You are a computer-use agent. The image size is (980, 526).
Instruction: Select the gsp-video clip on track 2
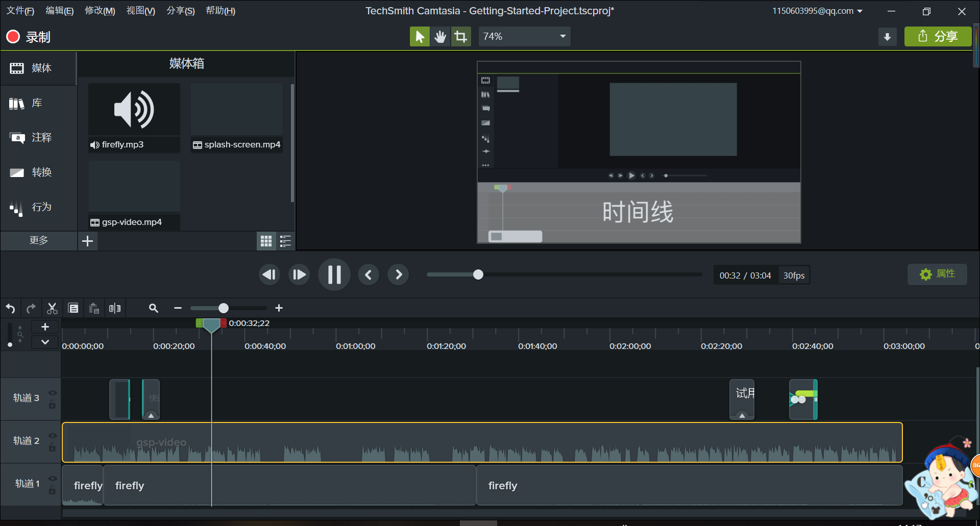pos(482,442)
